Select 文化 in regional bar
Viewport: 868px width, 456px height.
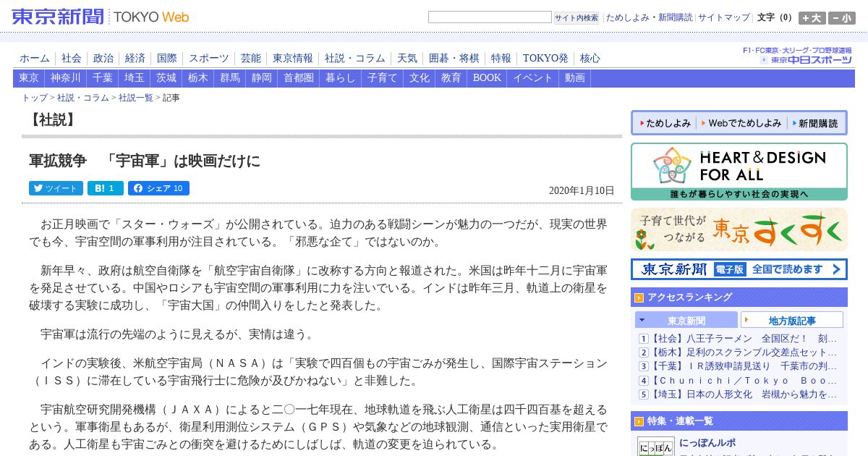tap(420, 78)
